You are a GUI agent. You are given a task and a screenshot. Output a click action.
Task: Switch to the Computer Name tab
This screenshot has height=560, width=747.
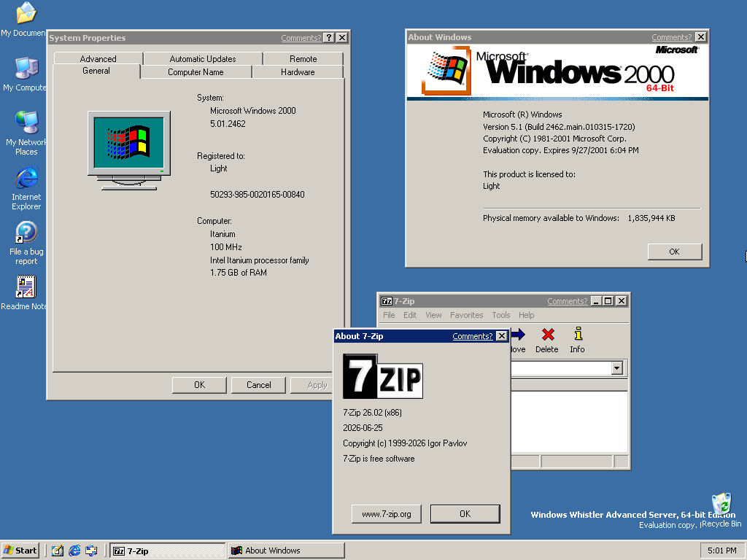coord(196,72)
